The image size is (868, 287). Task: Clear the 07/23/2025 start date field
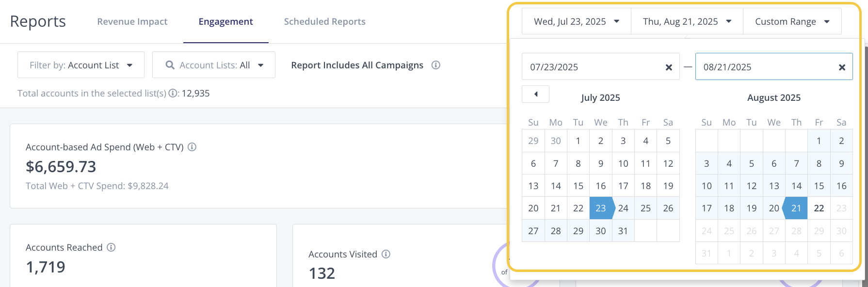point(669,67)
